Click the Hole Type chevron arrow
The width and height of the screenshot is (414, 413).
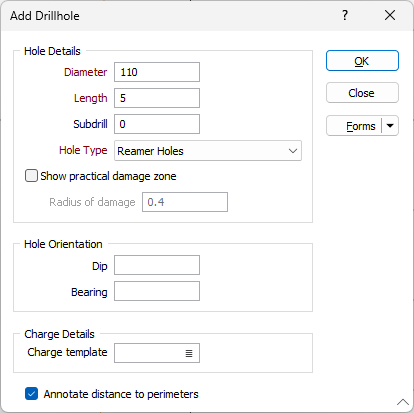(293, 151)
